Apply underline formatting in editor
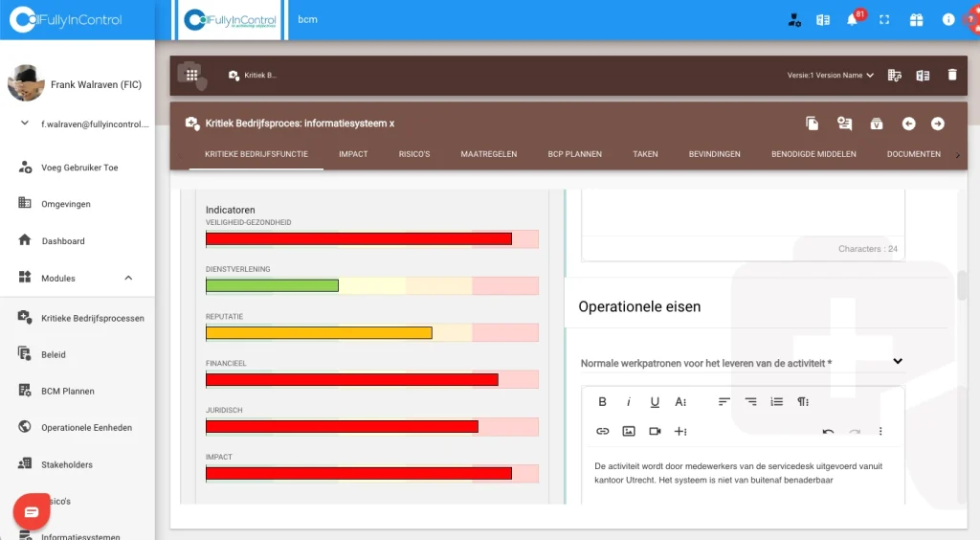Image resolution: width=980 pixels, height=540 pixels. click(x=655, y=402)
